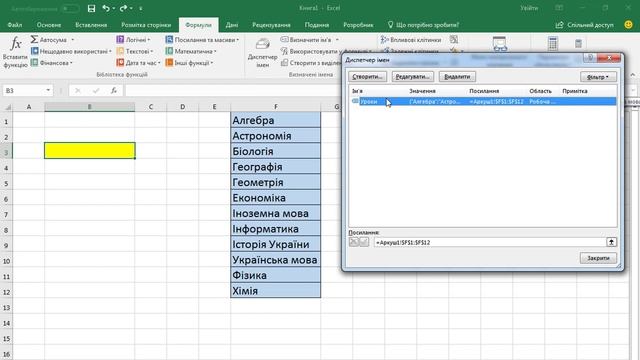The height and width of the screenshot is (360, 640).
Task: Open the Undo history dropdown arrow
Action: [x=113, y=8]
